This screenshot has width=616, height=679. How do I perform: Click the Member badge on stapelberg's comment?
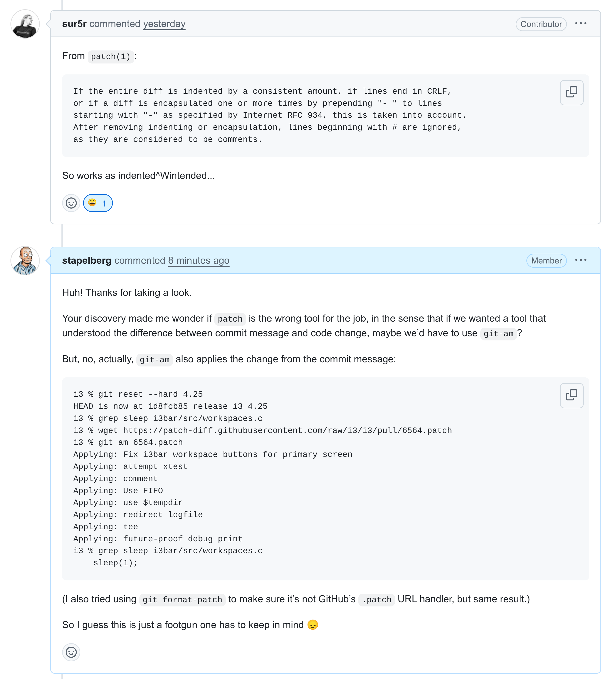point(546,261)
